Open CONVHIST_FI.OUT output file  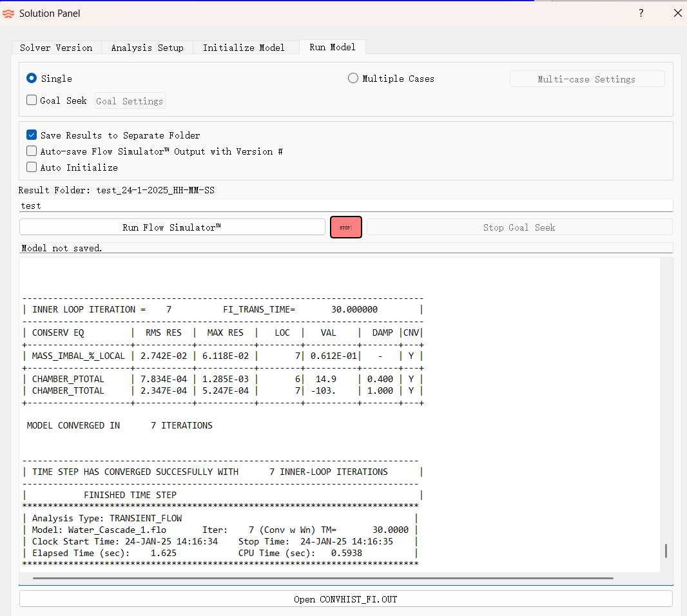[345, 599]
